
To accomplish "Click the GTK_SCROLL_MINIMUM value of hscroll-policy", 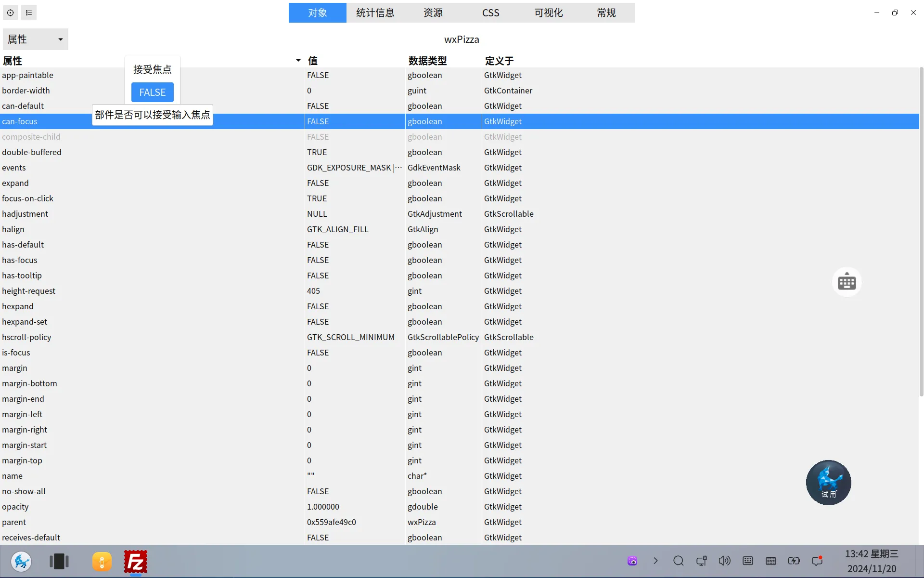I will [351, 337].
